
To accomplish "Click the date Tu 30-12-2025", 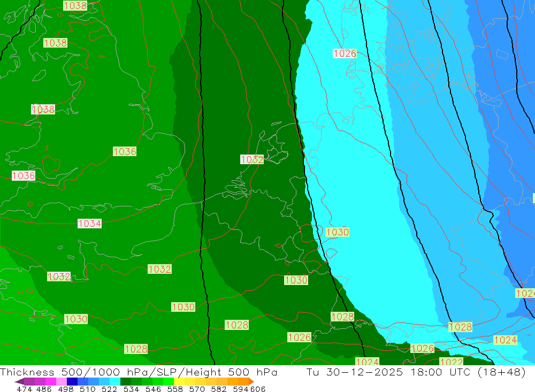I will (x=354, y=372).
